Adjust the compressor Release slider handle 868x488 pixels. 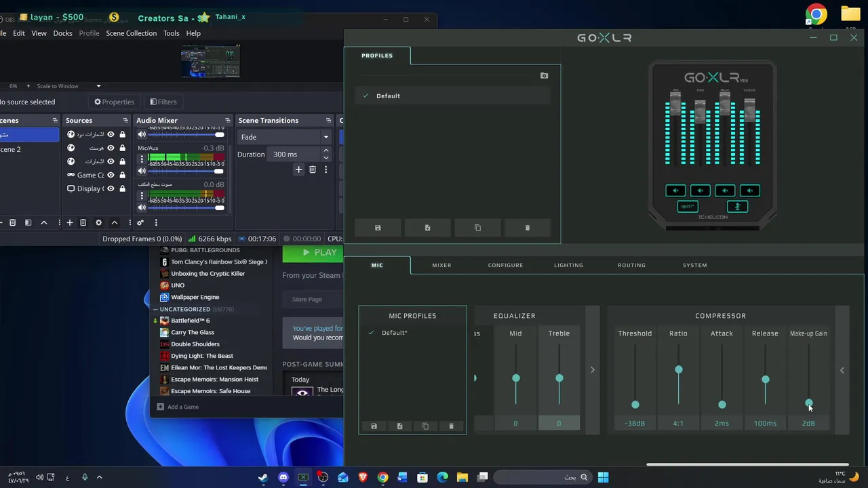766,380
